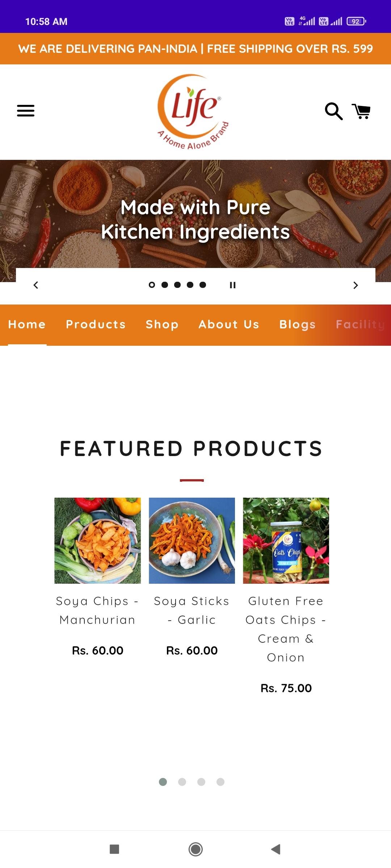Show the previous banner slide arrow
This screenshot has height=868, width=391.
[35, 285]
